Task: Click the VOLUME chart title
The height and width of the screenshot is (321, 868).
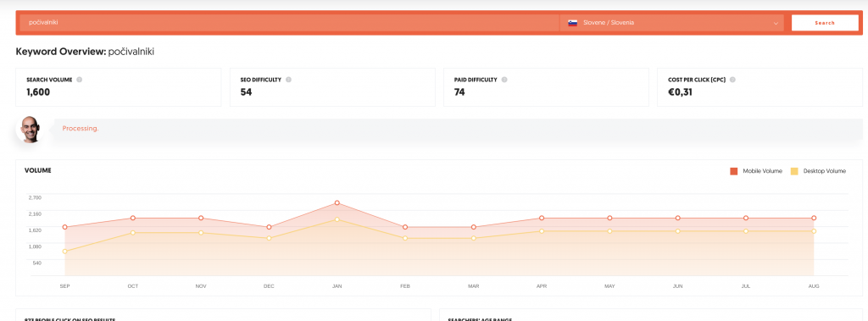Action: click(x=37, y=170)
